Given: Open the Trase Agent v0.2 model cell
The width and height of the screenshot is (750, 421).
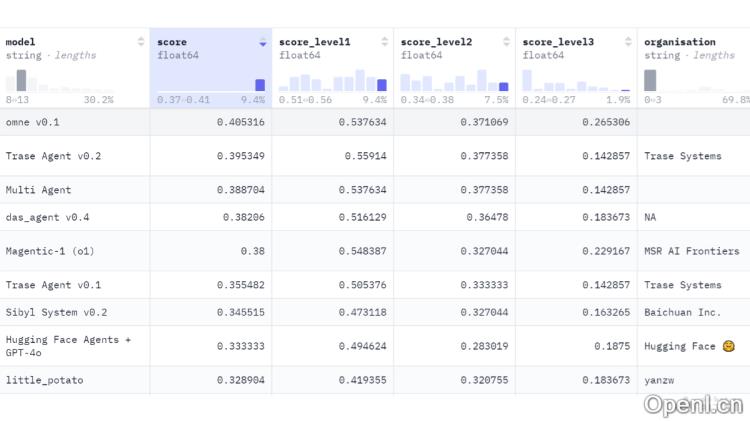Looking at the screenshot, I should click(53, 156).
